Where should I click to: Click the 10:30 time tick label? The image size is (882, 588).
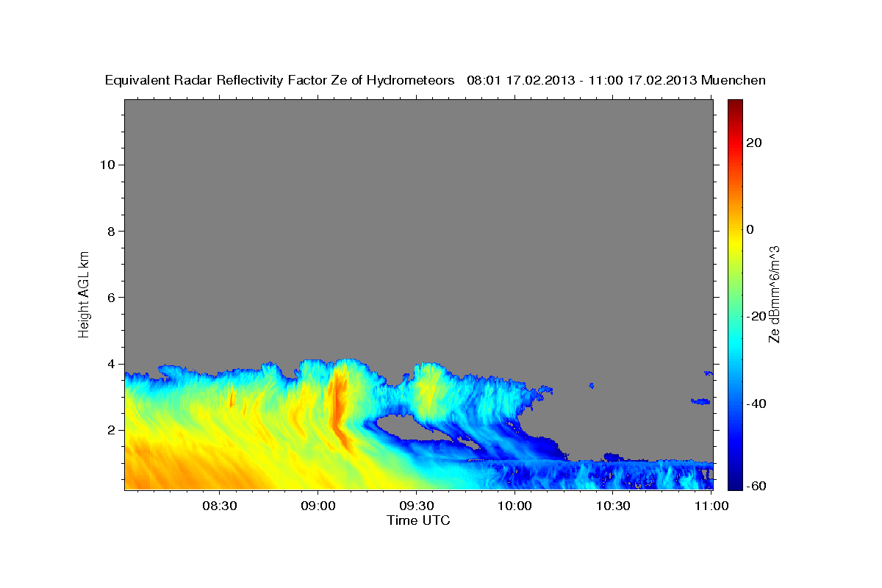click(x=613, y=506)
